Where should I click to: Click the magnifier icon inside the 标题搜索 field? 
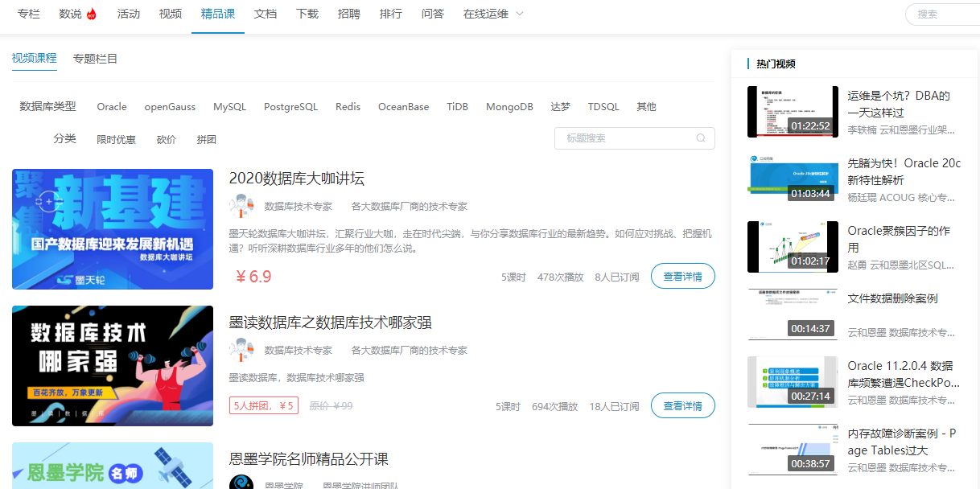click(x=701, y=138)
